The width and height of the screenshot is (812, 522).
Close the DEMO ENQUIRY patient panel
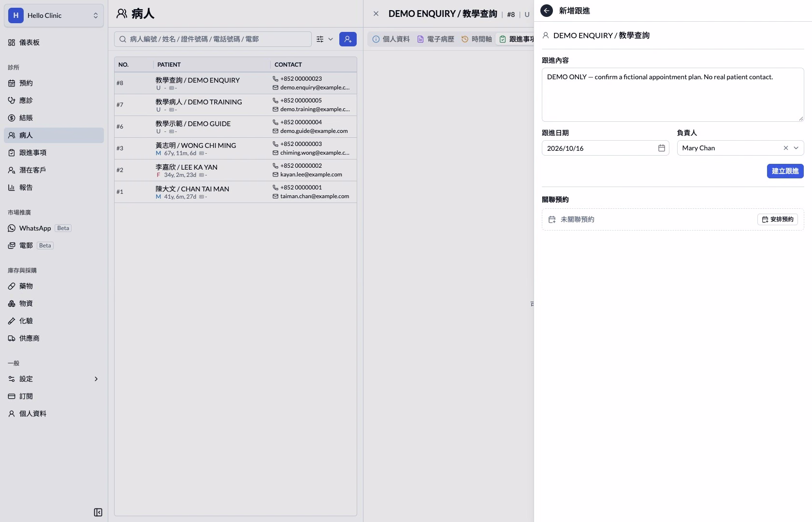tap(376, 14)
